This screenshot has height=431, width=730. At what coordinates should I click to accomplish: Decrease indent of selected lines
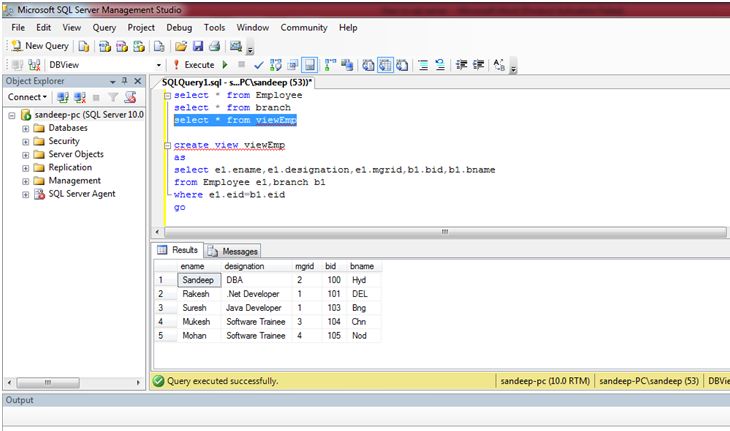coord(461,65)
